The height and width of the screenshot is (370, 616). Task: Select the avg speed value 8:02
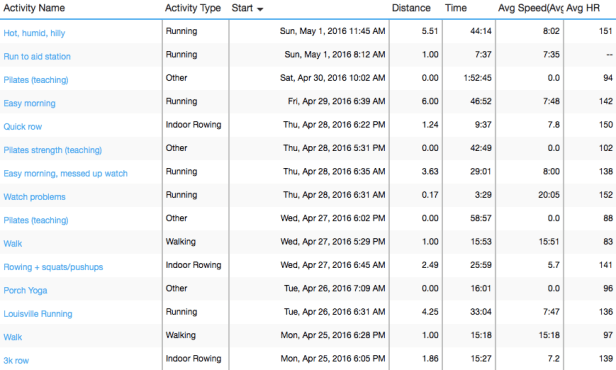(551, 31)
